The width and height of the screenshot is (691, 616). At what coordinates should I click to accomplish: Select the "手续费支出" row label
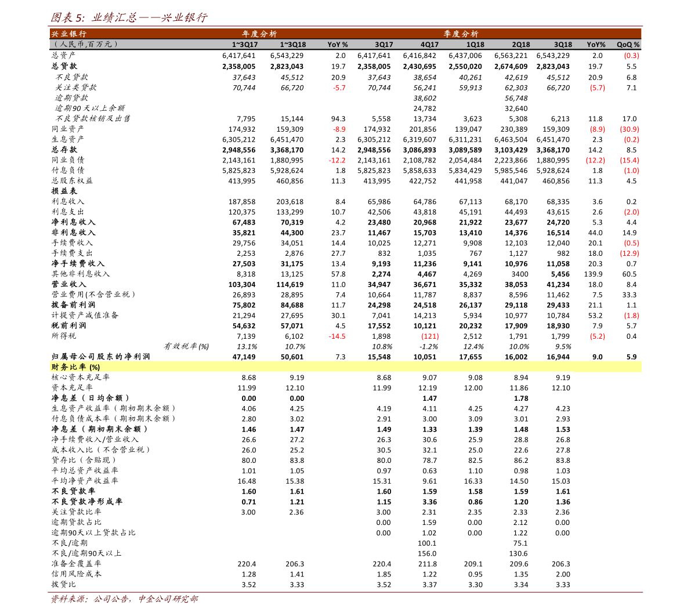(73, 252)
